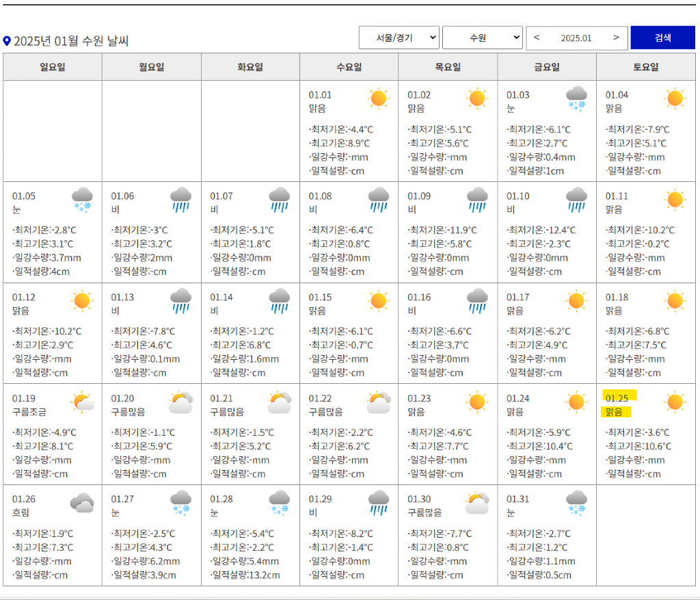Image resolution: width=700 pixels, height=600 pixels.
Task: Click the 2025.01 date field
Action: pos(576,38)
